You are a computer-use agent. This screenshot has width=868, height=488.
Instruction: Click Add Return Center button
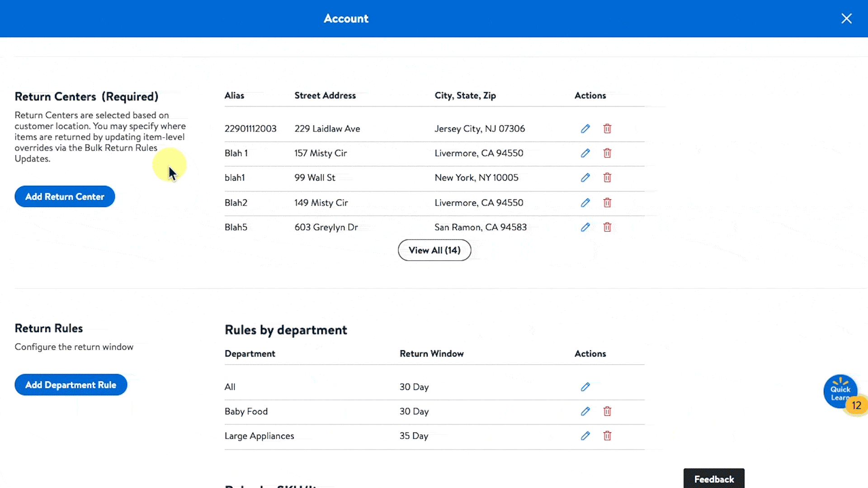[x=65, y=197]
